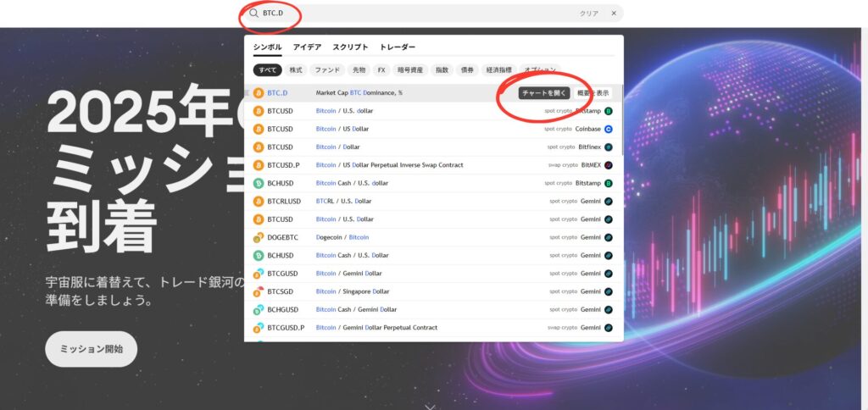This screenshot has width=868, height=410.
Task: Click the BTC.D orange Bitcoin icon
Action: (259, 93)
